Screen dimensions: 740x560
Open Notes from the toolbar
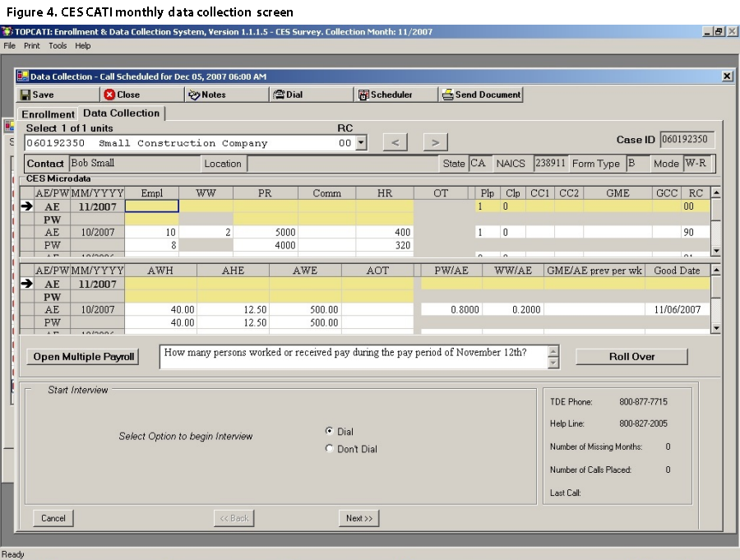tap(207, 95)
